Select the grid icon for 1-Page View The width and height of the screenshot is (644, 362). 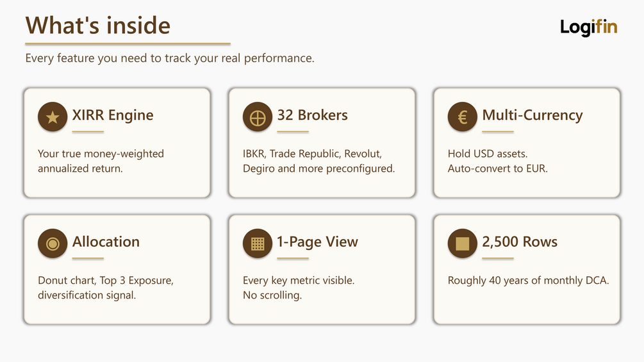[258, 243]
